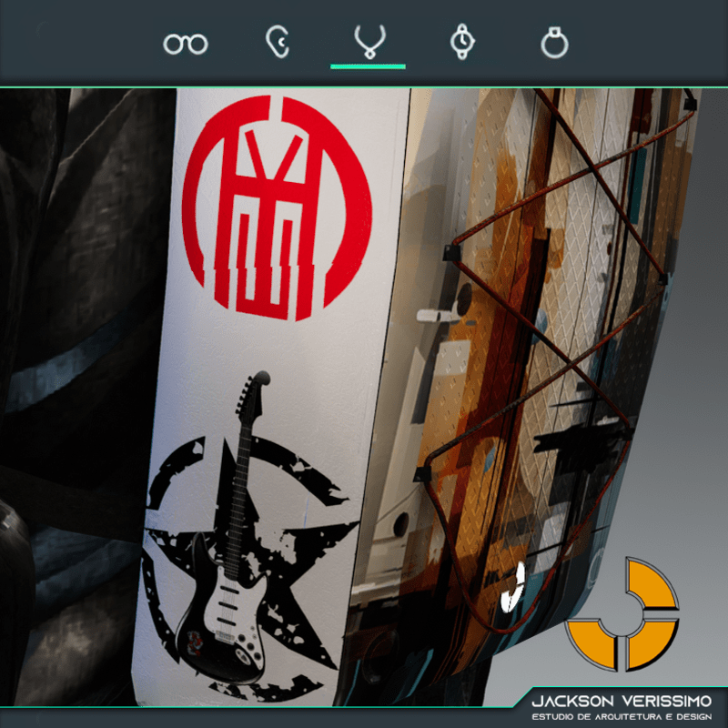Switch to the wristwatch accessory icon
This screenshot has width=728, height=728.
[x=462, y=42]
